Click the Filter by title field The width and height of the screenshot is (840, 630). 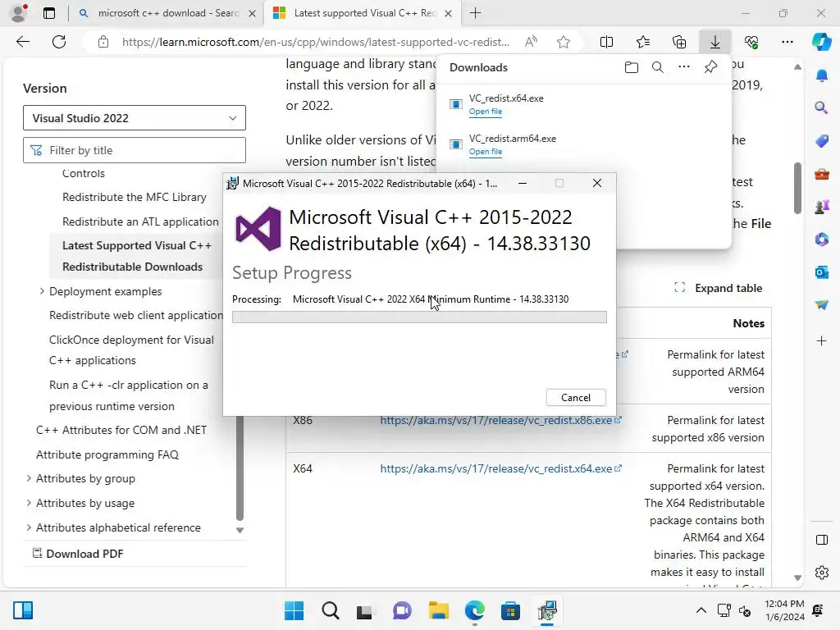pyautogui.click(x=135, y=151)
